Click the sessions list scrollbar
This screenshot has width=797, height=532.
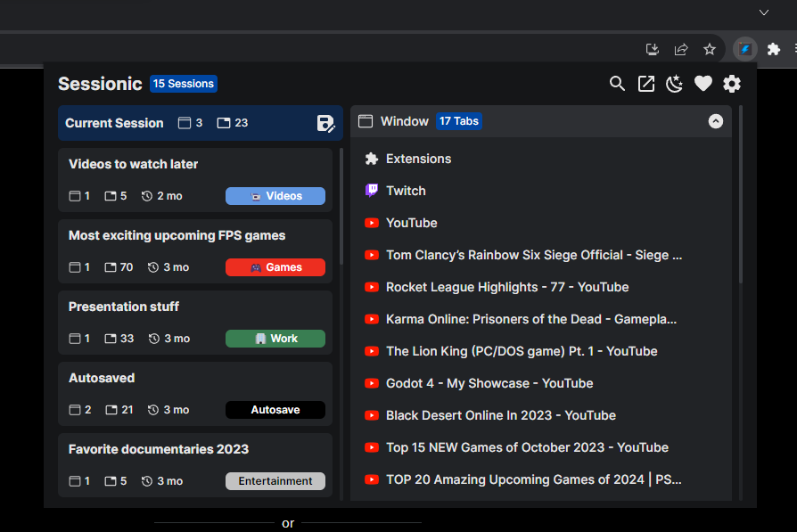(341, 207)
